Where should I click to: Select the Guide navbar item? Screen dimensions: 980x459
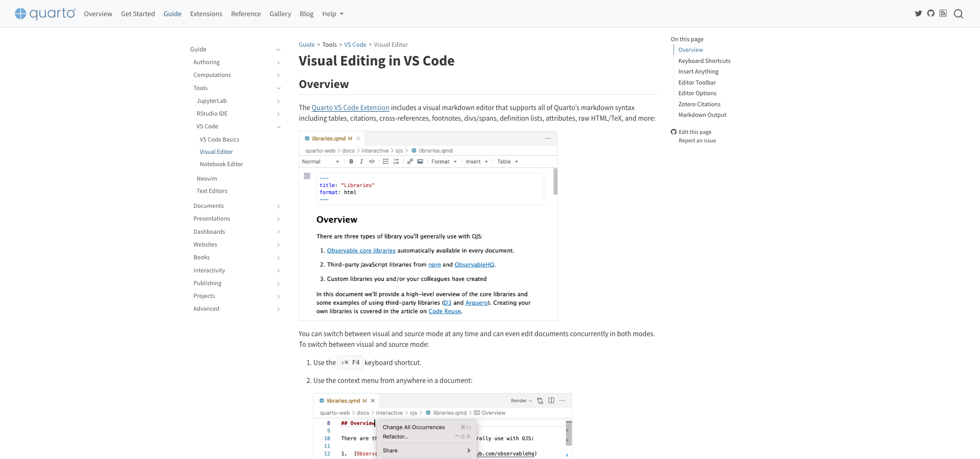tap(172, 14)
